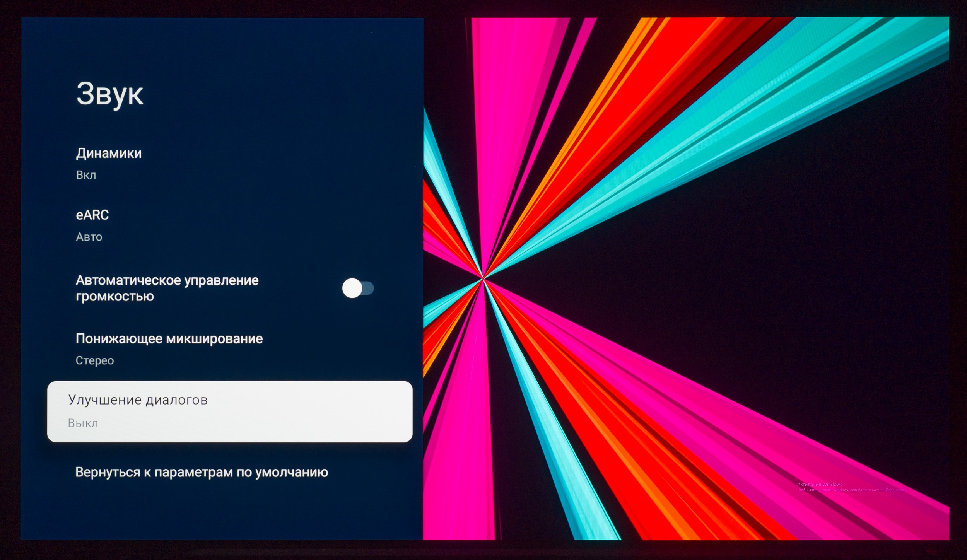Click the center point of the colorful rays
The height and width of the screenshot is (560, 967).
pyautogui.click(x=483, y=278)
